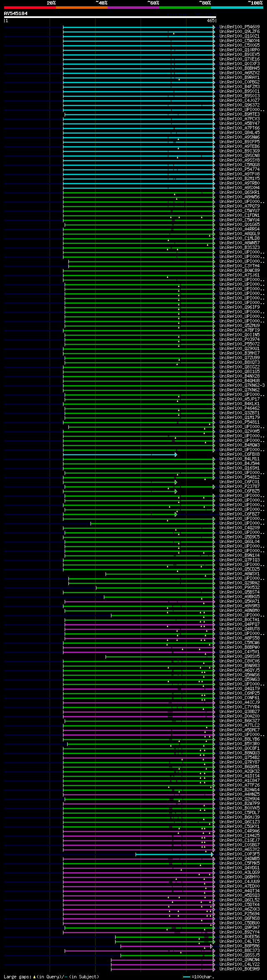This screenshot has height=980, width=267.
Task: Click the query end position 465
Action: click(211, 20)
